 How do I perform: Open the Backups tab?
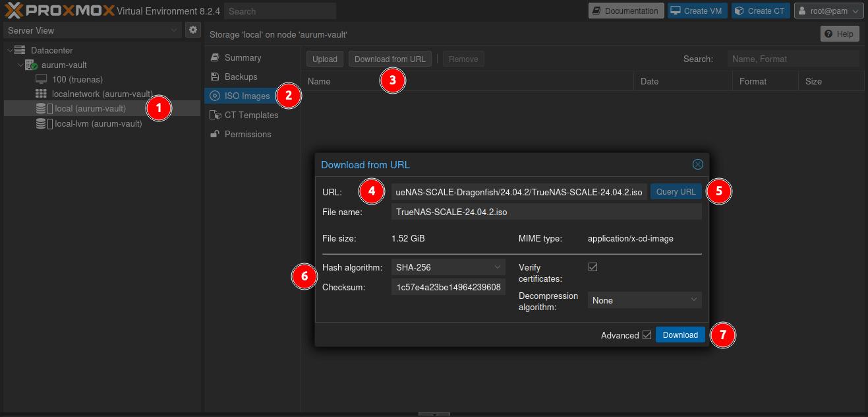(252, 77)
